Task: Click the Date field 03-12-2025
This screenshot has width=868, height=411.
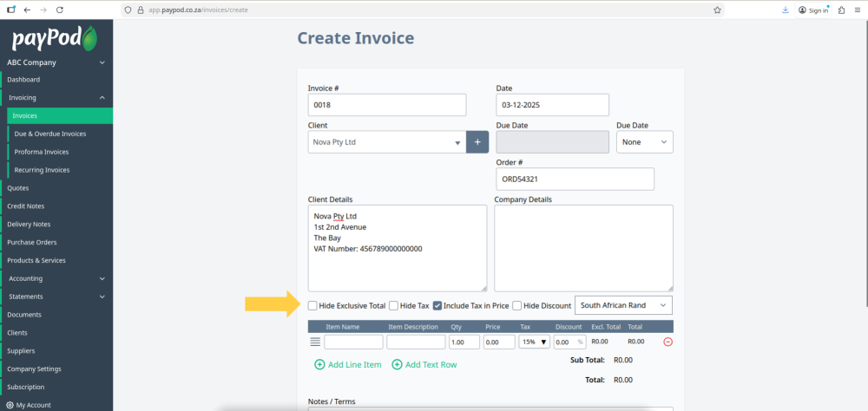Action: tap(552, 105)
